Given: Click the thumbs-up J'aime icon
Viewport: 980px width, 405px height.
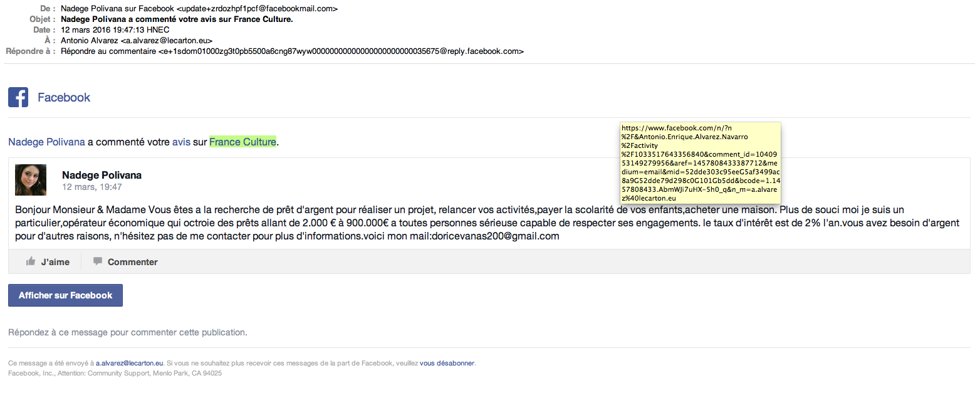Looking at the screenshot, I should click(x=30, y=261).
